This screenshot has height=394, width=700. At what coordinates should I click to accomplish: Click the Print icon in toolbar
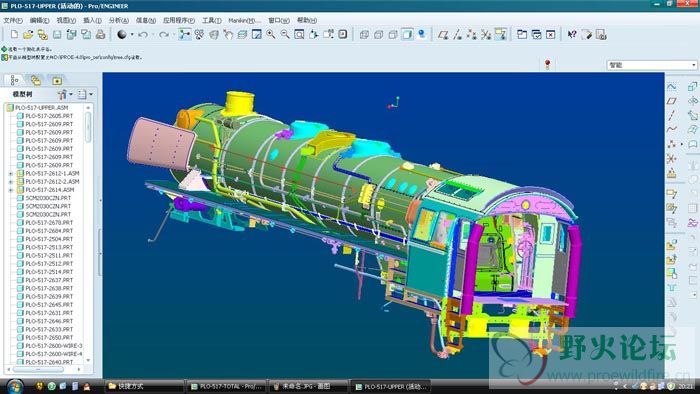[x=100, y=34]
